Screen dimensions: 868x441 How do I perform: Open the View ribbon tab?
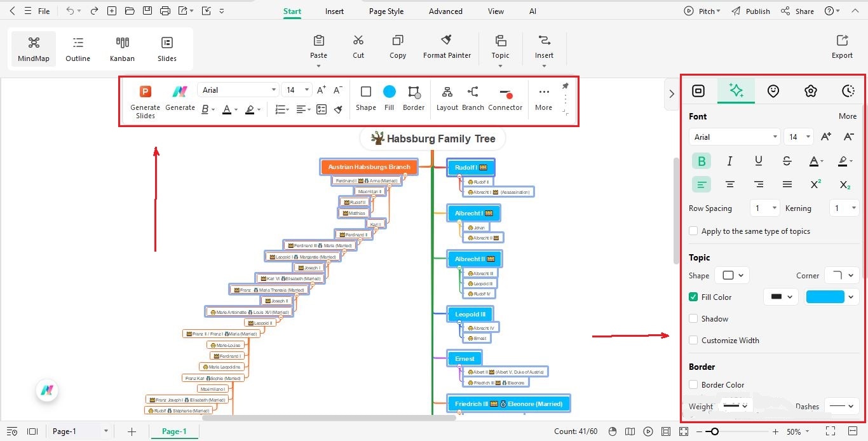click(x=496, y=11)
